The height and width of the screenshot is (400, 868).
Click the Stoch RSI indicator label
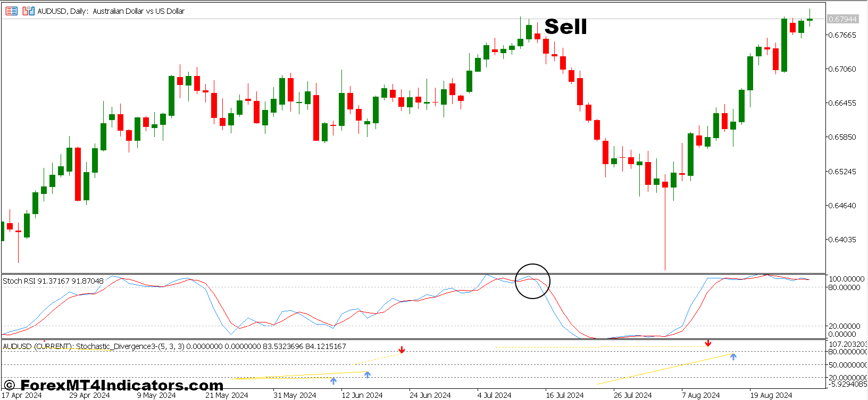53,281
